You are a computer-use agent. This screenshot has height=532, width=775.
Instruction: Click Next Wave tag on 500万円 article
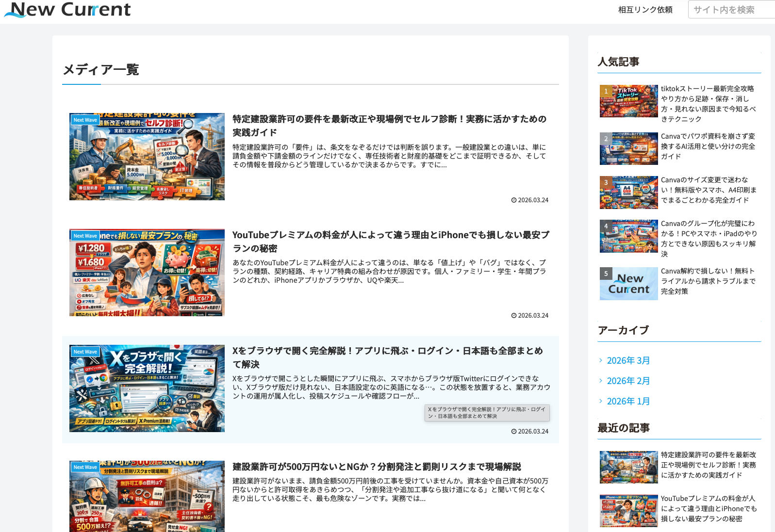85,467
